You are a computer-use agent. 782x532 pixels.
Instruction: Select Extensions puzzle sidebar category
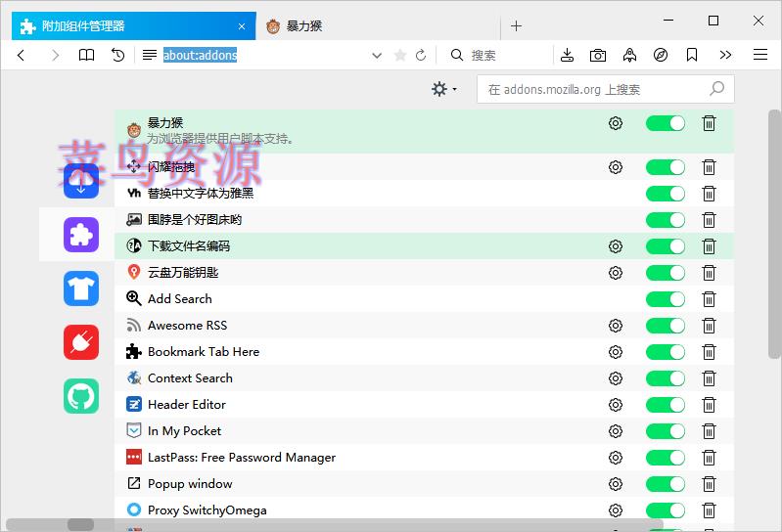pos(81,235)
